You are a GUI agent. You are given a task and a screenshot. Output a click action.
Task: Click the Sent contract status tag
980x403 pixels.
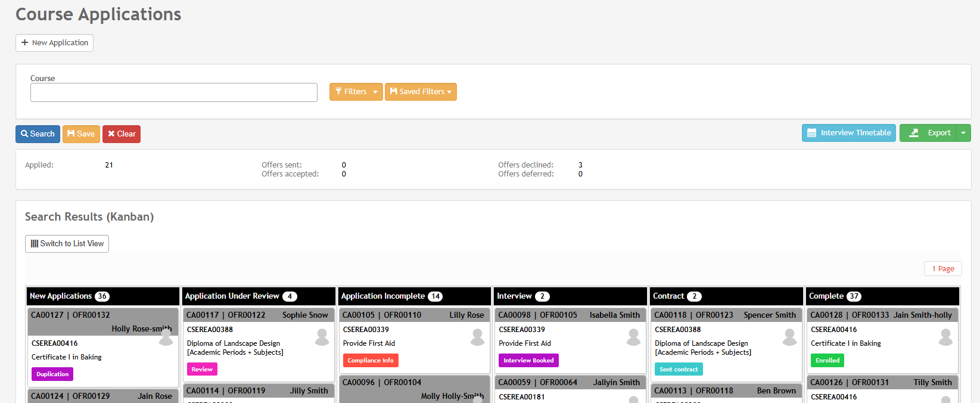point(679,370)
